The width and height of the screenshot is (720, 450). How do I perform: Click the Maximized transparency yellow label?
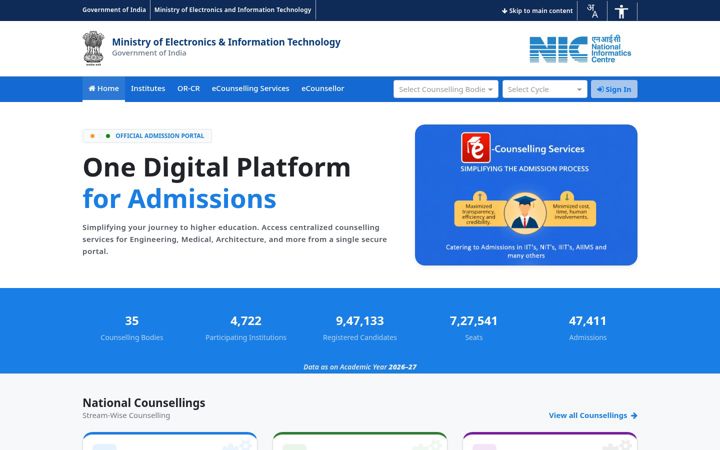coord(479,214)
